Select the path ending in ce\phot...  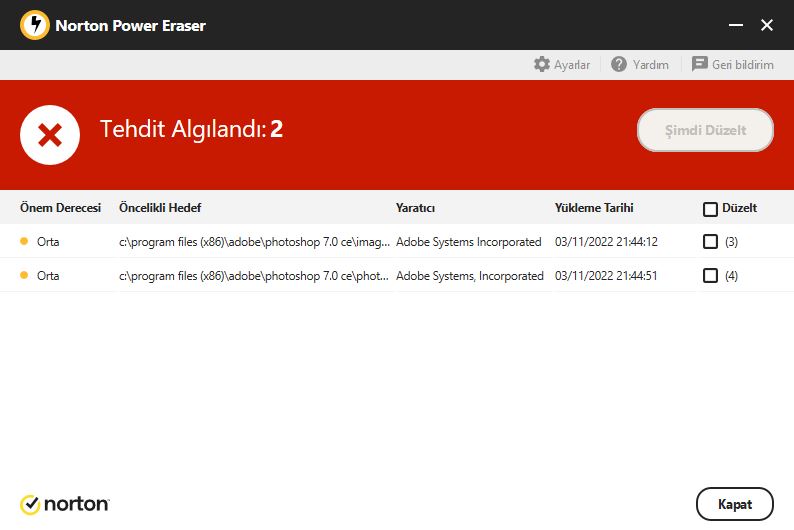[x=254, y=276]
